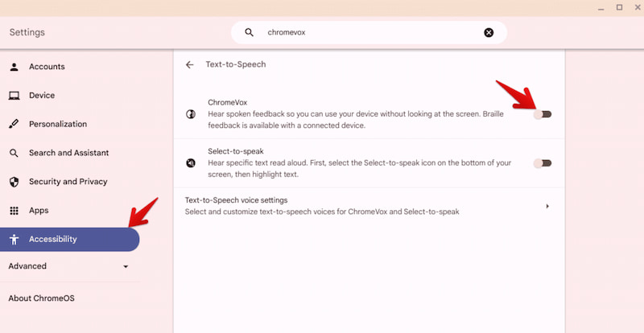
Task: Click the Advanced label in sidebar
Action: pyautogui.click(x=27, y=266)
